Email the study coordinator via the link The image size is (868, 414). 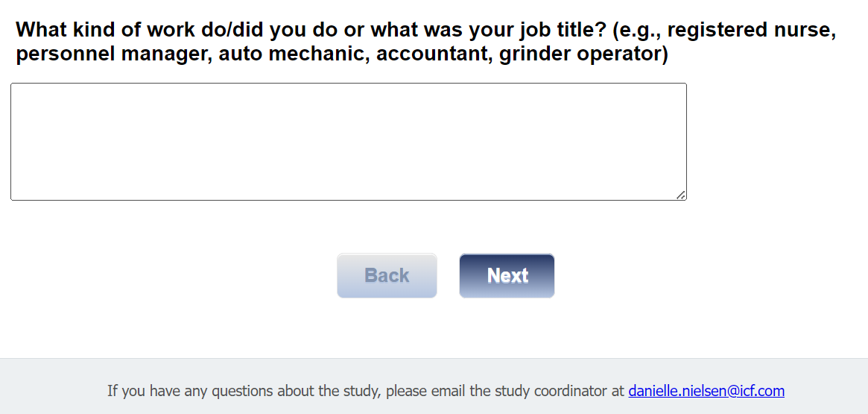706,391
